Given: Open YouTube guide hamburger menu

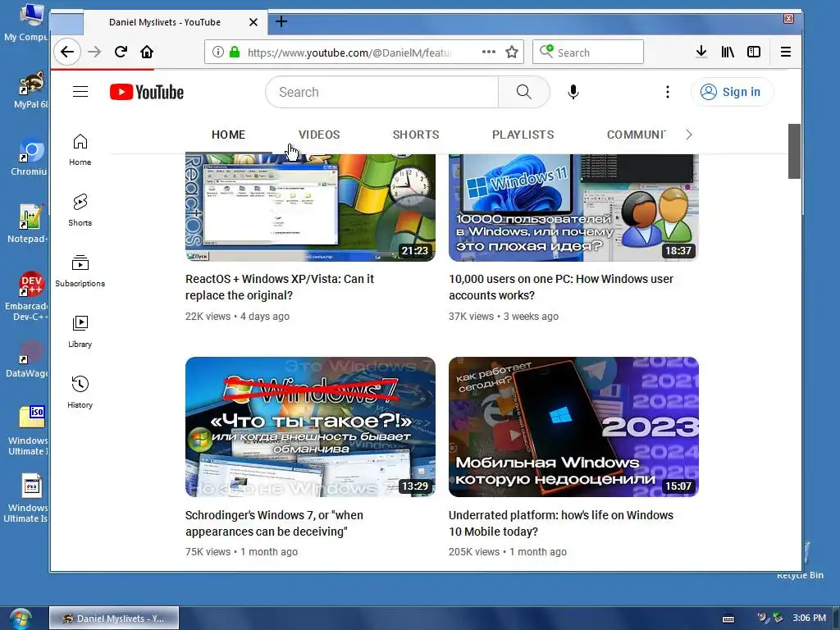Looking at the screenshot, I should click(x=80, y=92).
